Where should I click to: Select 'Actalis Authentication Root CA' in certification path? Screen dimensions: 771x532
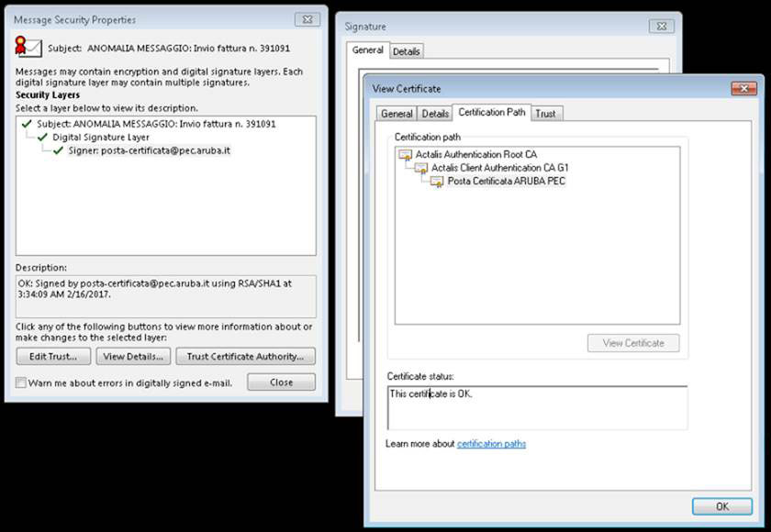pyautogui.click(x=476, y=155)
